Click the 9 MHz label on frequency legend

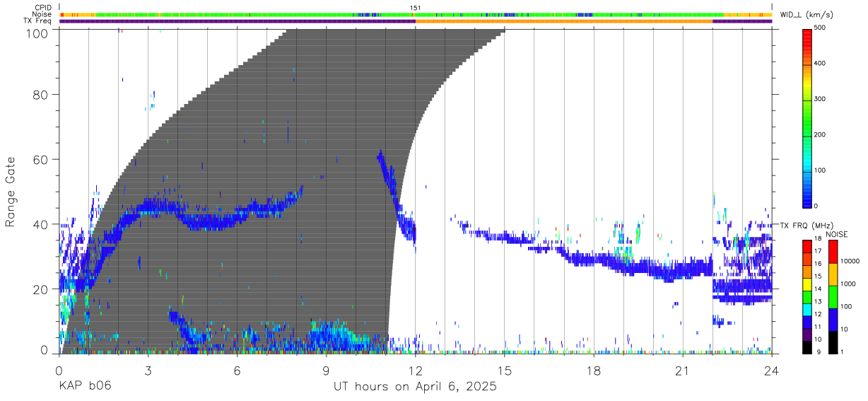coord(819,351)
